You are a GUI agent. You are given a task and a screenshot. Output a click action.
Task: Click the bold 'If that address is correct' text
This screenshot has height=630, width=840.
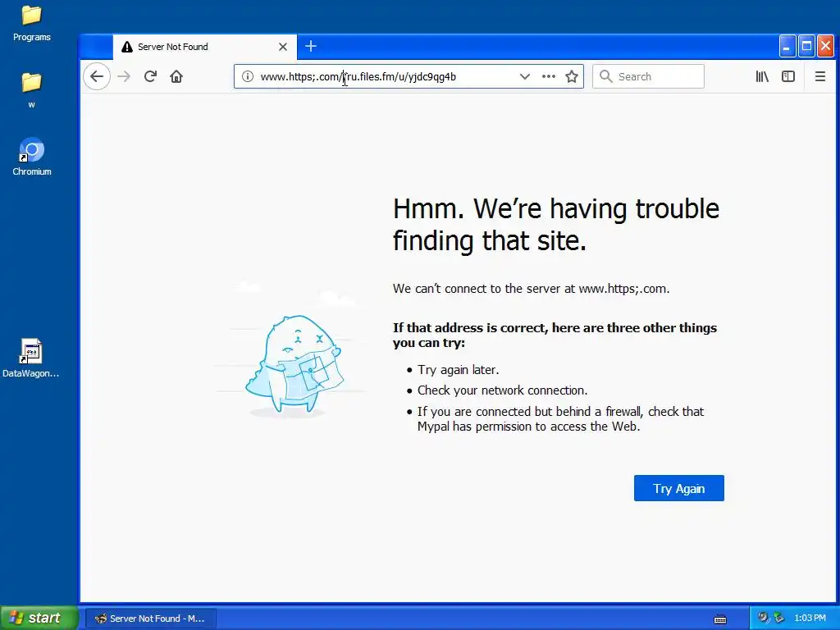click(x=555, y=335)
